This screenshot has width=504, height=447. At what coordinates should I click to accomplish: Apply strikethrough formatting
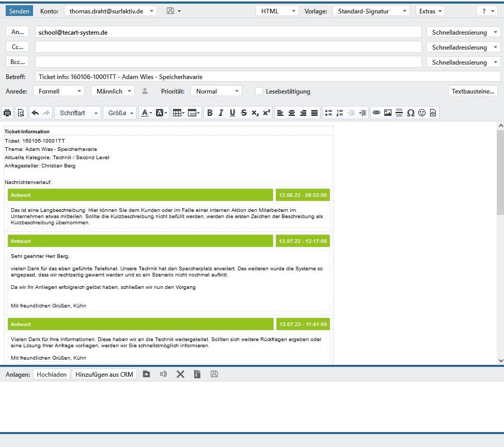tap(244, 113)
